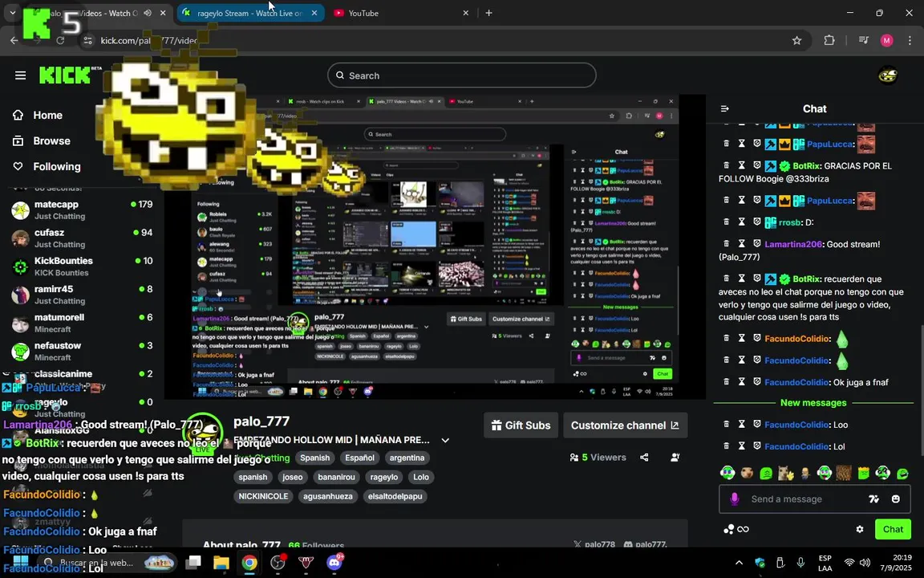Open File Explorer from the taskbar
924x578 pixels.
tap(221, 562)
